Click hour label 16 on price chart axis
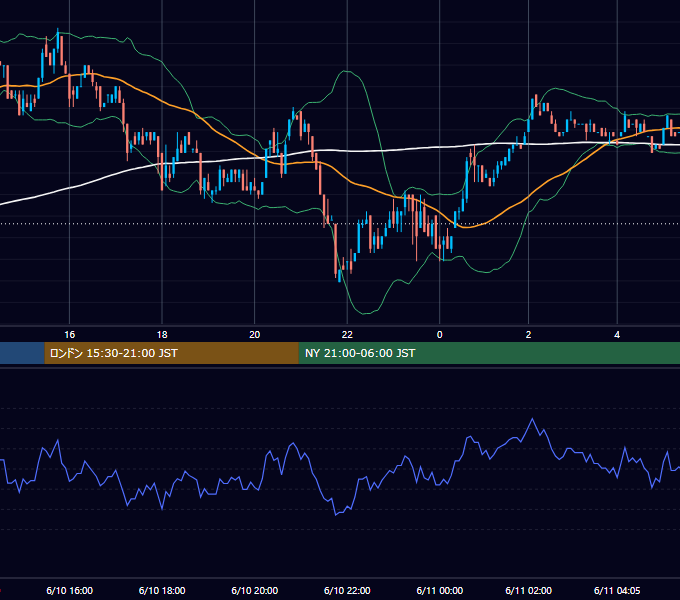Screen dimensions: 680x600 point(69,335)
